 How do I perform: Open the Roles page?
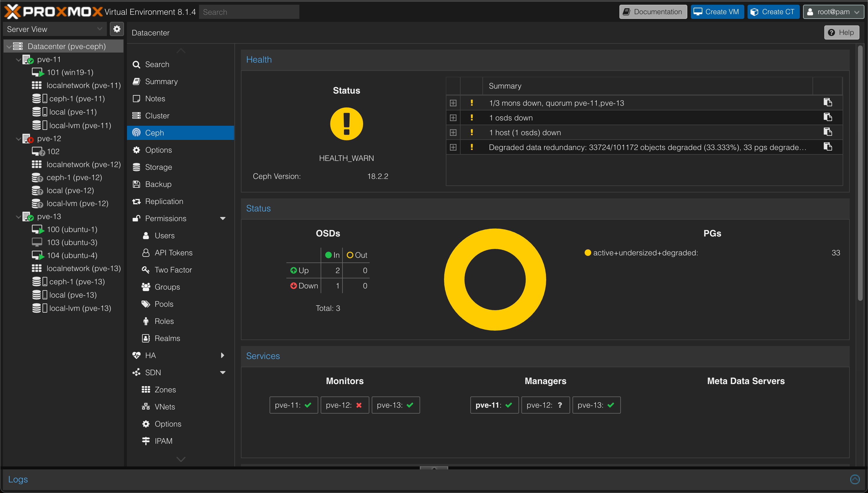pos(180,321)
